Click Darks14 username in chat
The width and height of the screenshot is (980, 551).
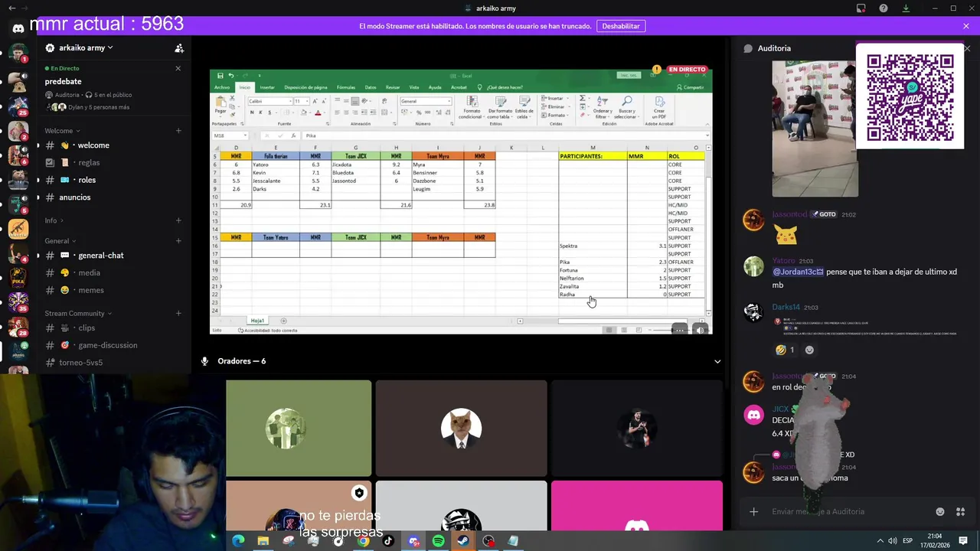coord(786,308)
